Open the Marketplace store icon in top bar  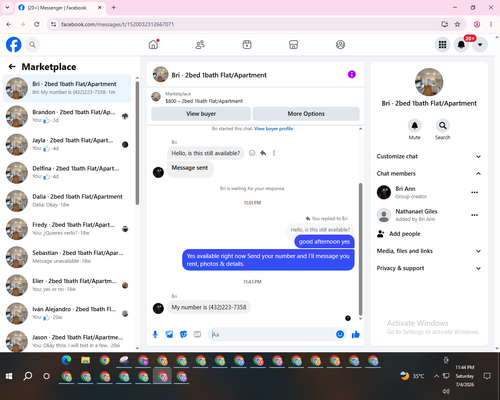[x=293, y=45]
